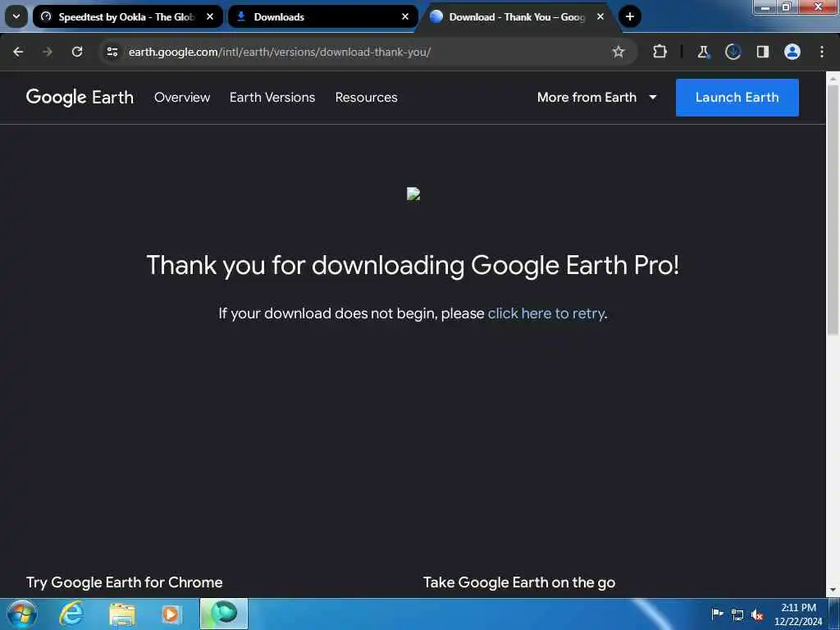This screenshot has height=630, width=840.
Task: Click 'Thank you for downloading Google Earth Pro!' heading
Action: (x=413, y=265)
